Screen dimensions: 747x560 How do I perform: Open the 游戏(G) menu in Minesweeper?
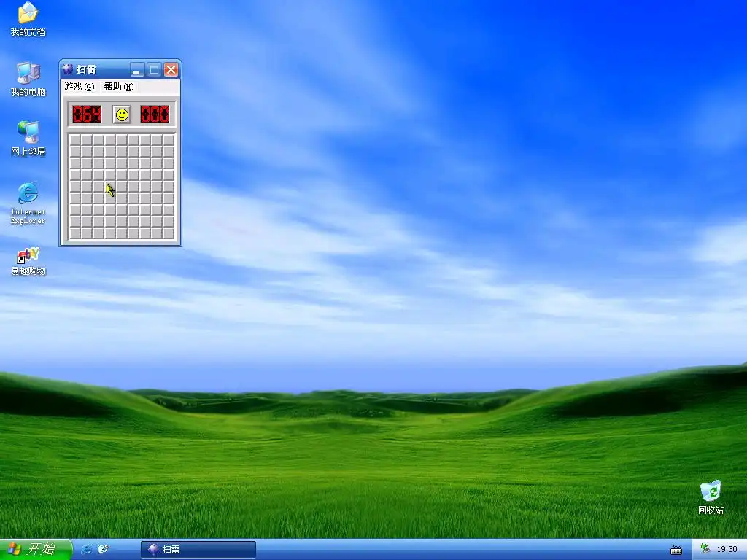coord(79,87)
